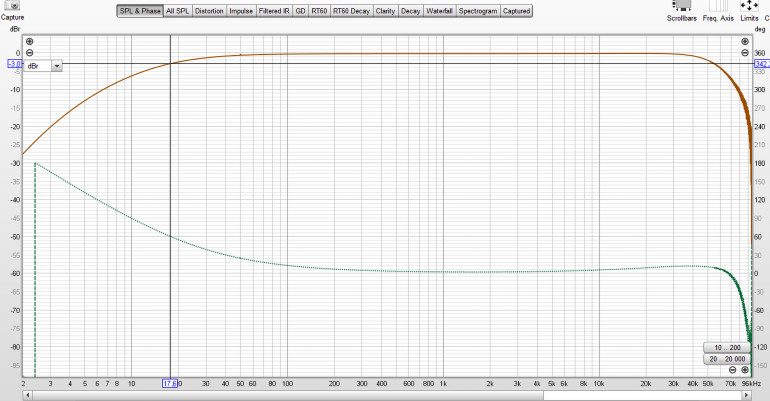
Task: Set frequency range to 10..200
Action: (726, 346)
